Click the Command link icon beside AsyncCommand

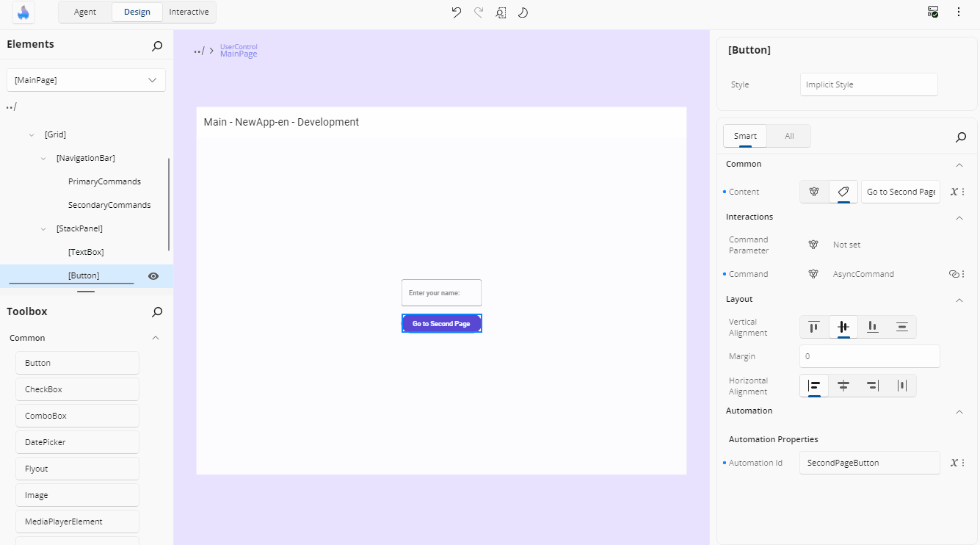point(954,274)
